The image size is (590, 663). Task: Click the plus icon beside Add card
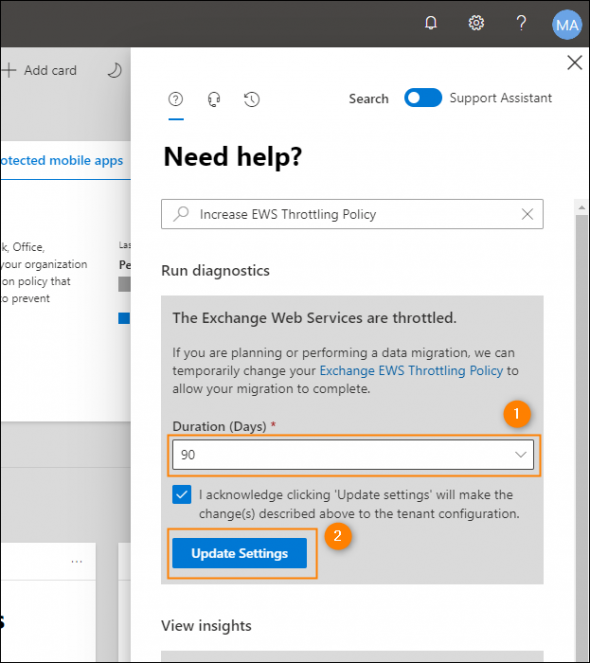tap(8, 70)
